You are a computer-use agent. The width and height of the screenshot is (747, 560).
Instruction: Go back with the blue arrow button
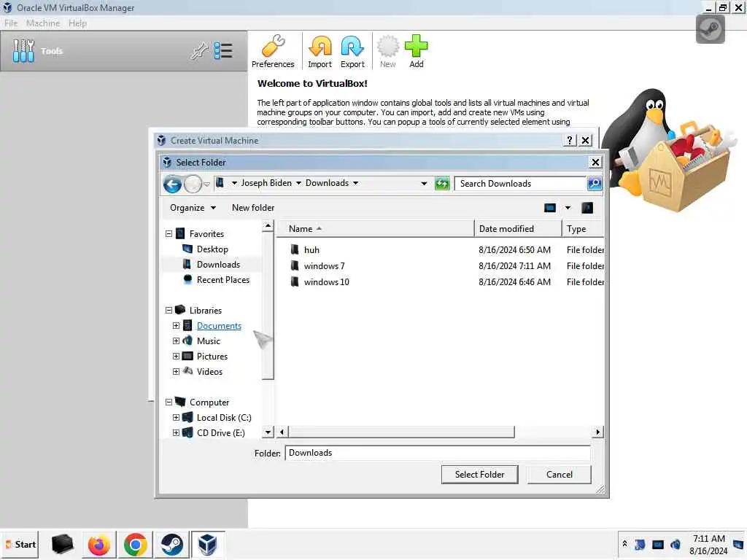[172, 184]
